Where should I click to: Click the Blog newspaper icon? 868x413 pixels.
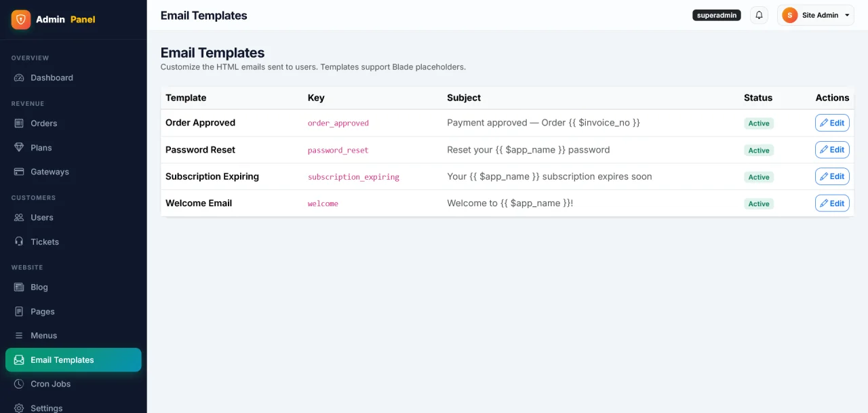[19, 288]
